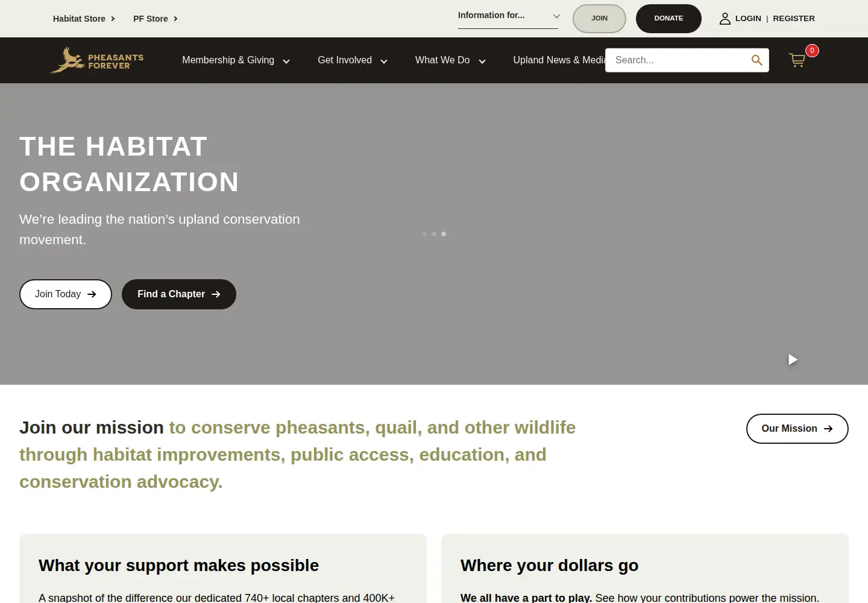Click 'We all have a part to play.' text
Screen dimensions: 868x603
pyautogui.click(x=526, y=598)
